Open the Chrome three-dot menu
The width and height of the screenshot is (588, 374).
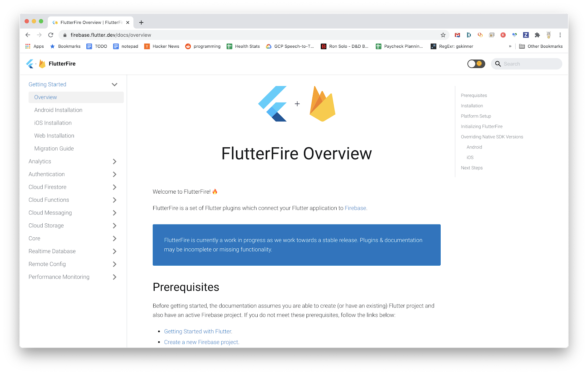point(560,35)
